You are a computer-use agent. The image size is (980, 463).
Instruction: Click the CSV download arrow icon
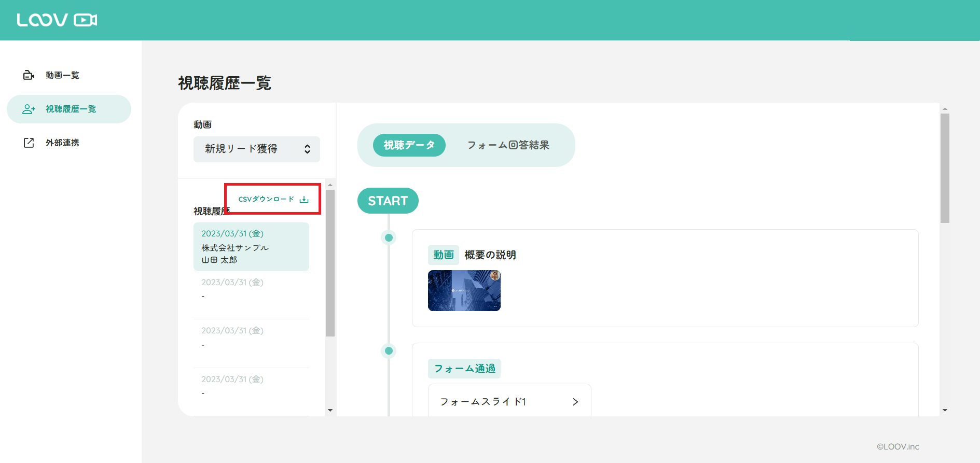coord(304,200)
